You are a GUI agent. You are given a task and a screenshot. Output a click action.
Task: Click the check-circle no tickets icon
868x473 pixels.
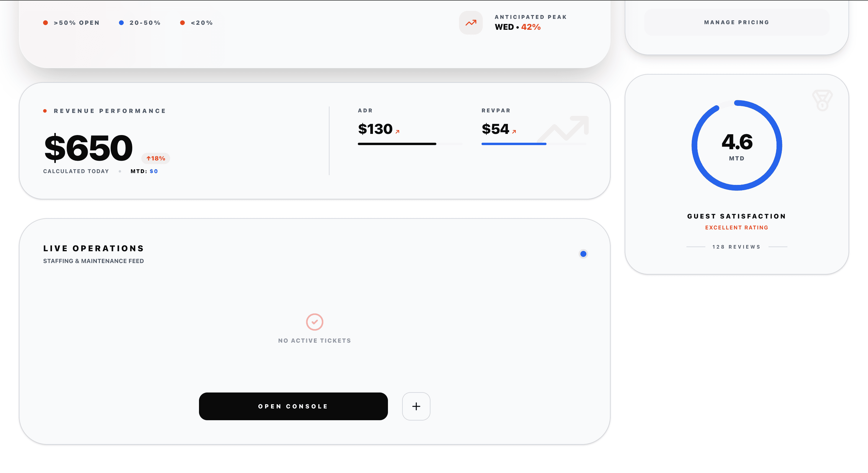[x=314, y=322]
